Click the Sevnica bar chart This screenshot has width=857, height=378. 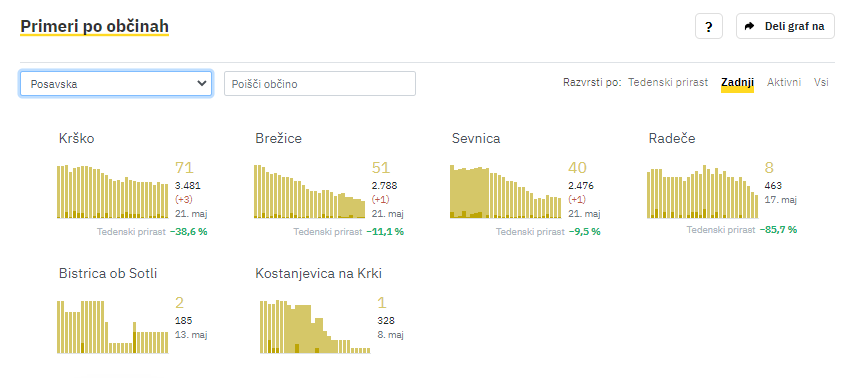(506, 191)
